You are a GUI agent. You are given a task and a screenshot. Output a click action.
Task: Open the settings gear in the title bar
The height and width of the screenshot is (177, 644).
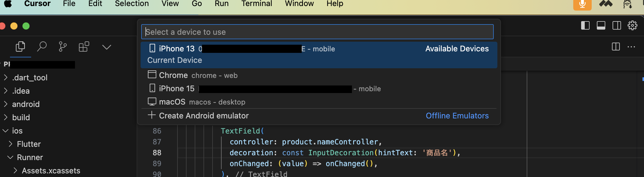point(633,25)
